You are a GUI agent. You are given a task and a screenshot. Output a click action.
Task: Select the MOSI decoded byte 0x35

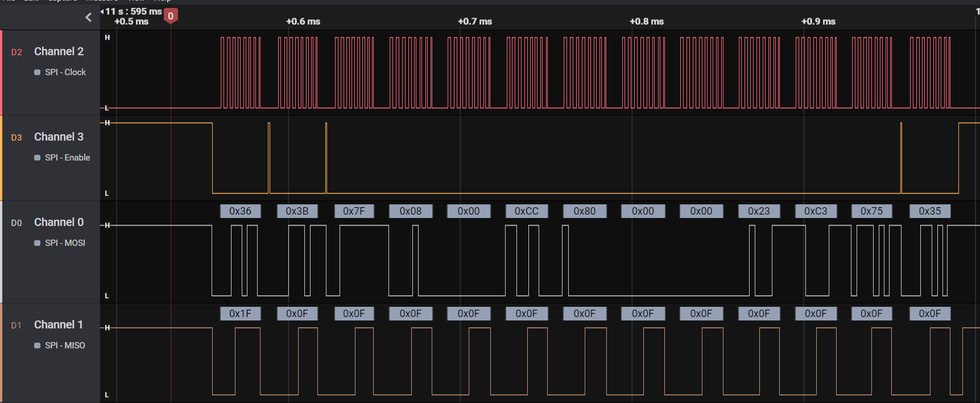point(930,211)
